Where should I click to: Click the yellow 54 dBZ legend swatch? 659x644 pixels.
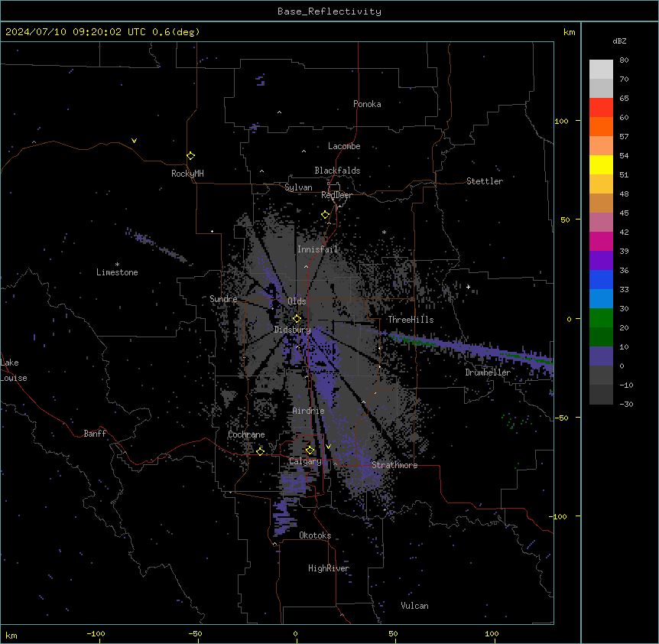click(x=601, y=164)
